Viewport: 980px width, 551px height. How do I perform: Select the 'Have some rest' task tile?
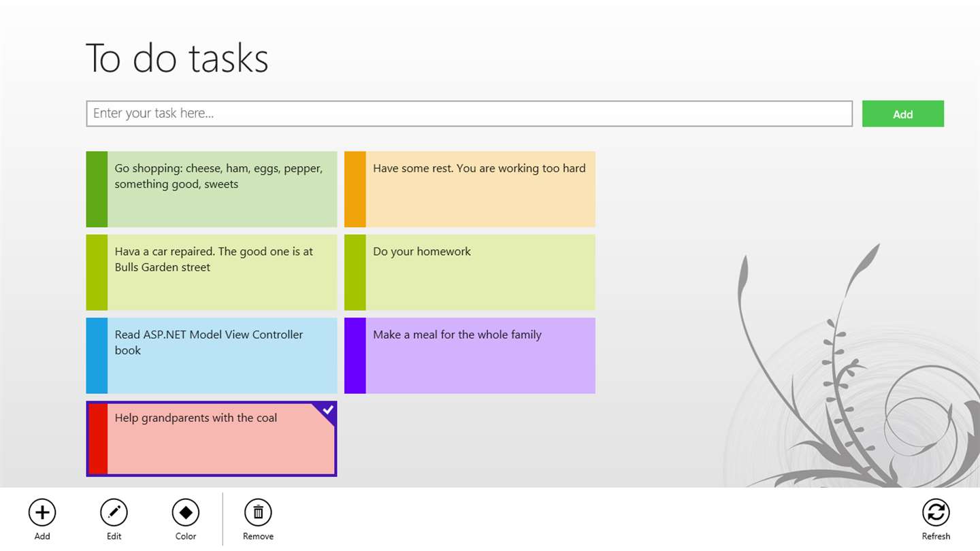point(480,189)
